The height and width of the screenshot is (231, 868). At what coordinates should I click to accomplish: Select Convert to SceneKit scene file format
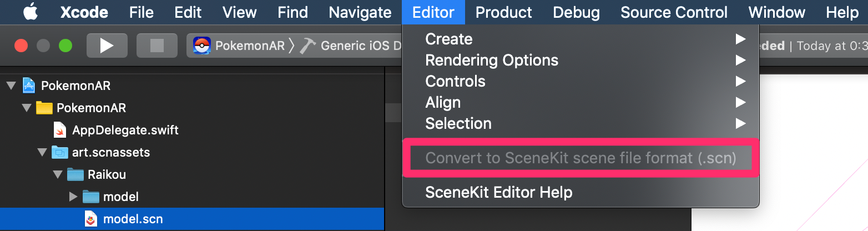[581, 158]
